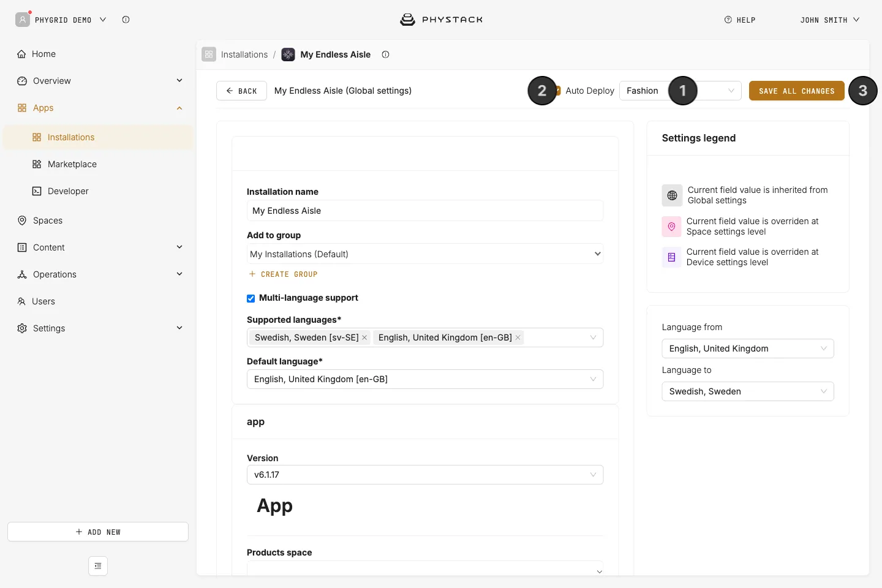This screenshot has height=588, width=882.
Task: Open Developer in sidebar
Action: pyautogui.click(x=98, y=191)
